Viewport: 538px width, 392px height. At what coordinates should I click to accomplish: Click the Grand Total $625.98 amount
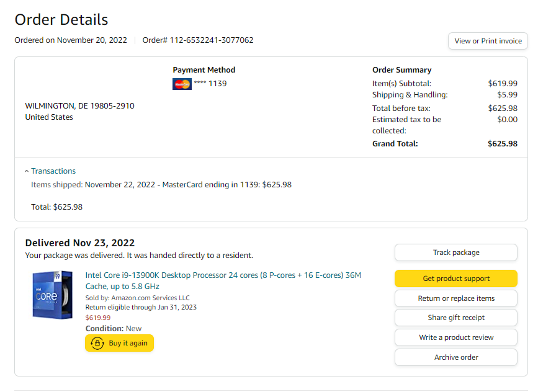pyautogui.click(x=502, y=144)
